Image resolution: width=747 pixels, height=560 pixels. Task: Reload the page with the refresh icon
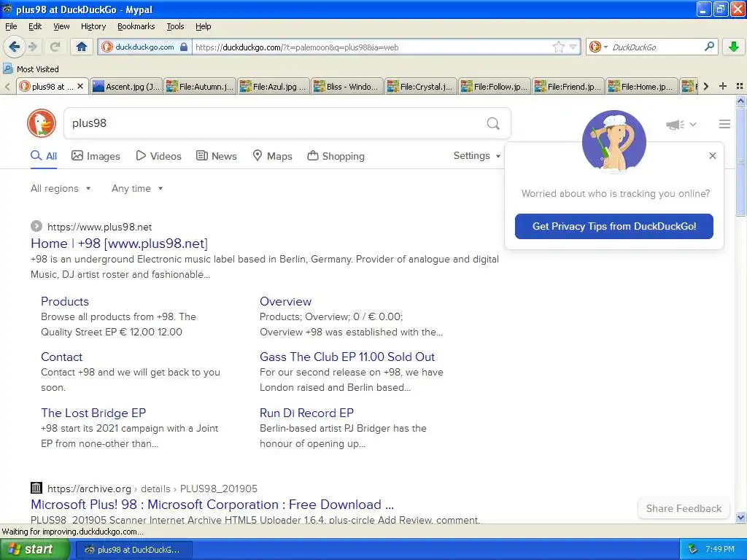pos(55,47)
